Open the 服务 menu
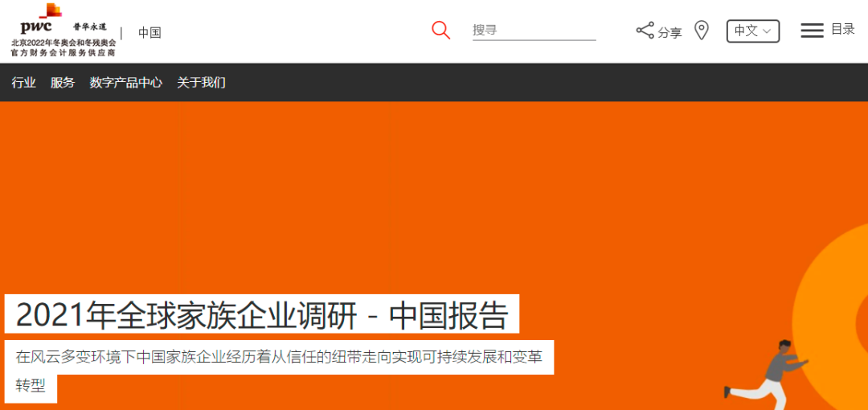868x410 pixels. [x=63, y=83]
